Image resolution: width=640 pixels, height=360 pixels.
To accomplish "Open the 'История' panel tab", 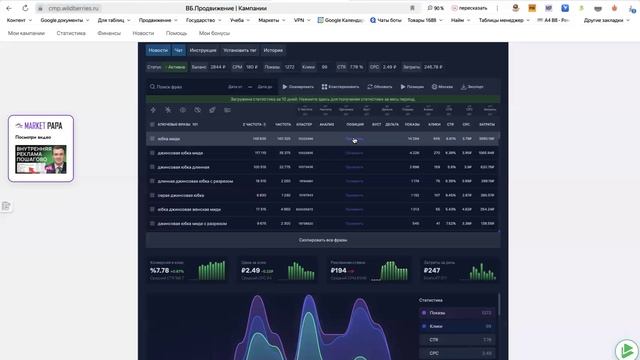I will 273,50.
